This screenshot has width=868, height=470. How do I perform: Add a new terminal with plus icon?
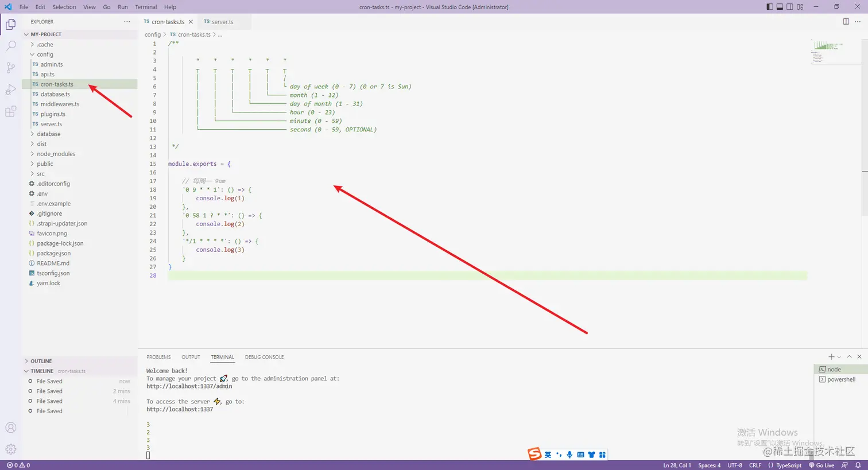click(831, 357)
